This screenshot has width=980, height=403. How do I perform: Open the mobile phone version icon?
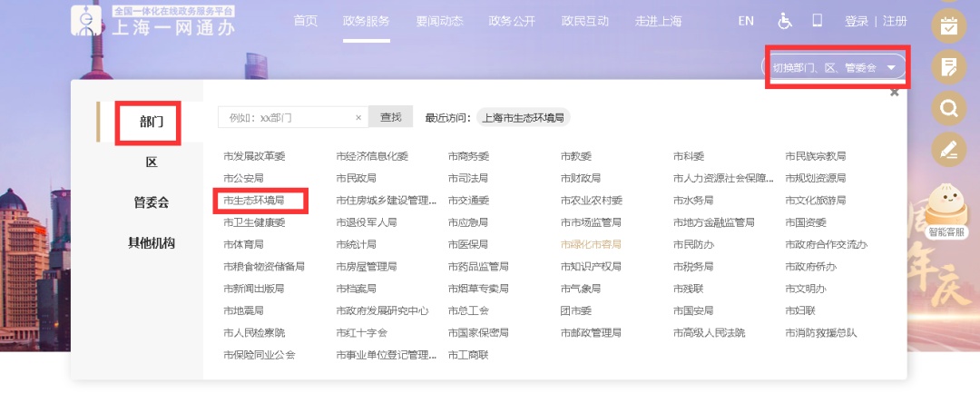(817, 20)
